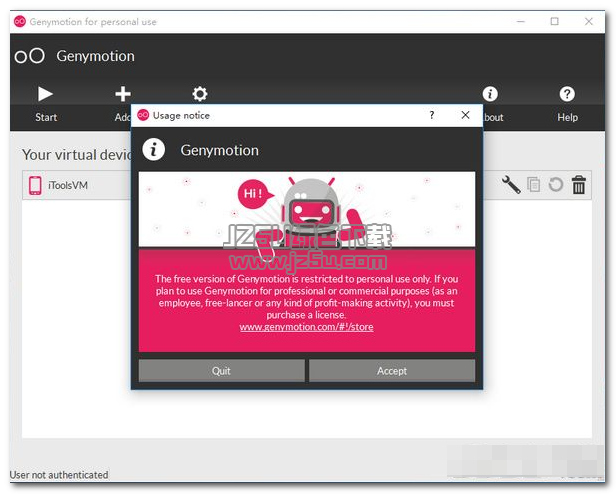Open the Help toolbar item
The image size is (616, 494).
pyautogui.click(x=567, y=104)
